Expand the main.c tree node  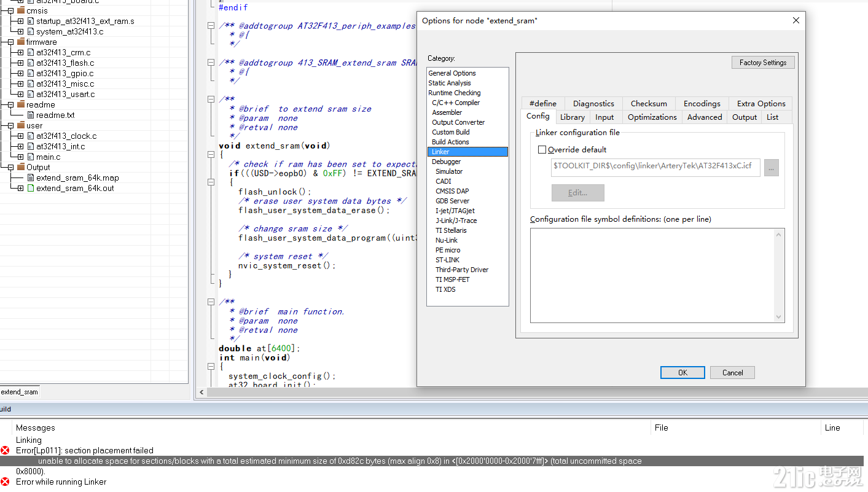[20, 157]
